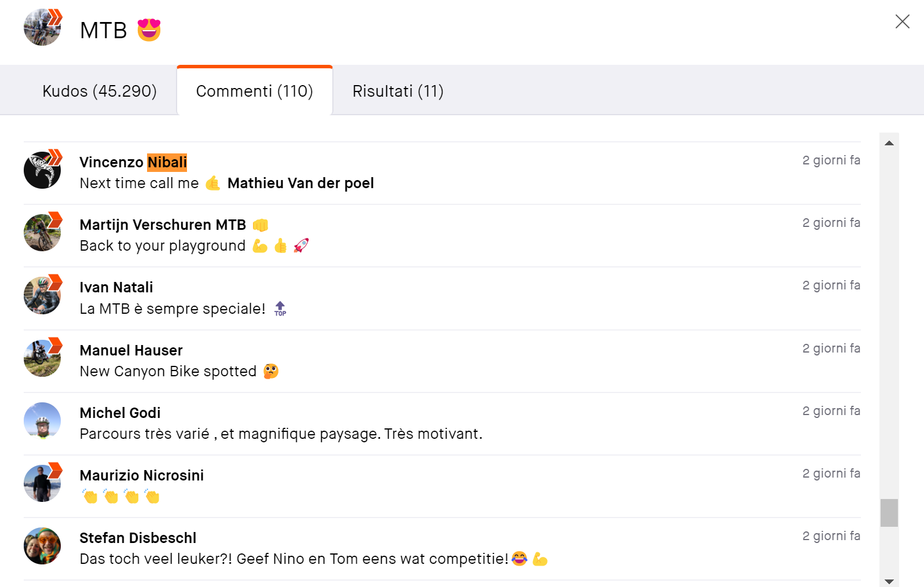Switch to the Kudos (45.290) tab

pyautogui.click(x=100, y=91)
